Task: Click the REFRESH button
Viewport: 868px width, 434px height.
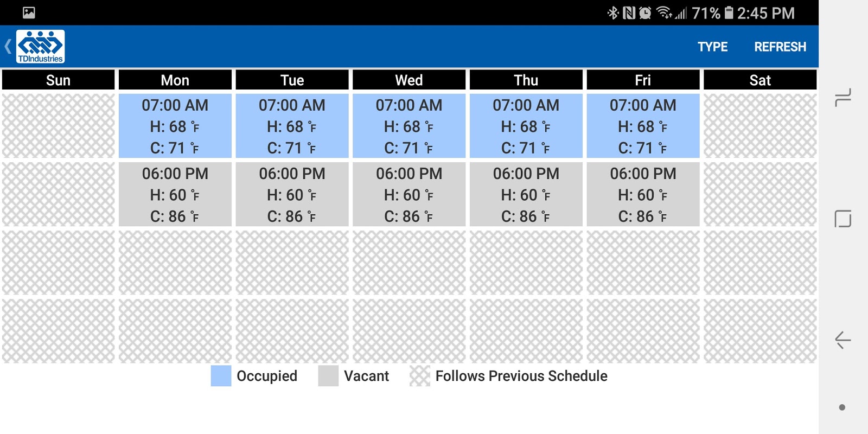Action: tap(780, 47)
